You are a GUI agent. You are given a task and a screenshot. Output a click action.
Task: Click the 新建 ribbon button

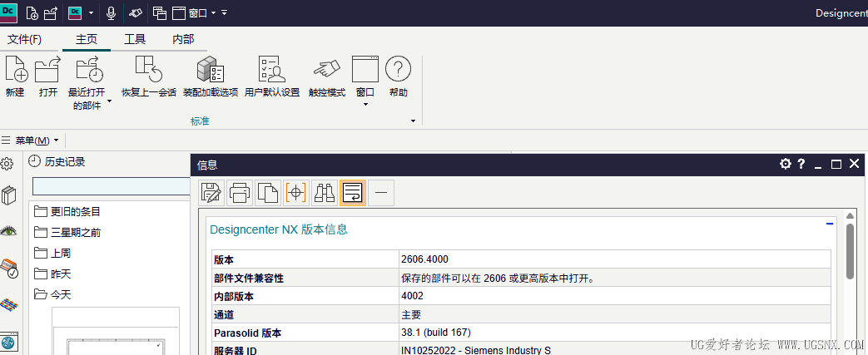pos(16,76)
